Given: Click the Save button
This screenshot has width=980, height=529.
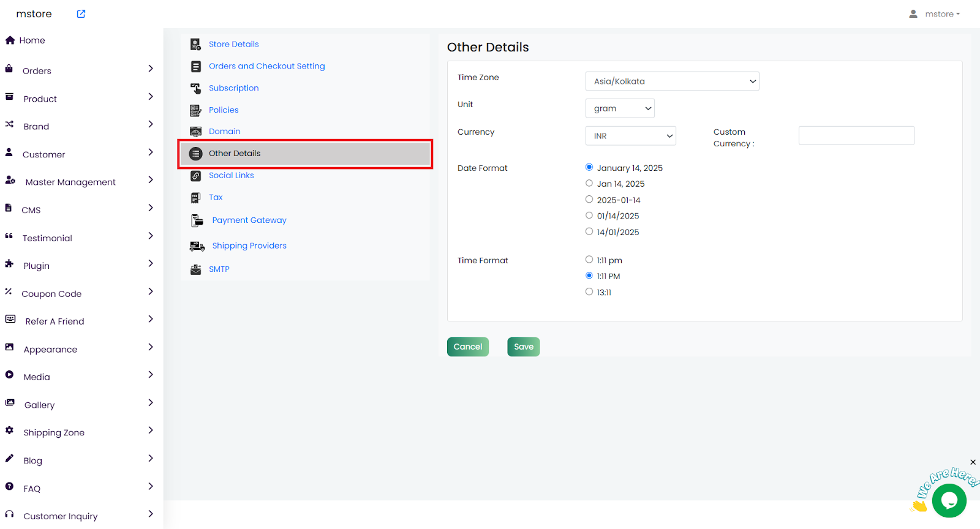Looking at the screenshot, I should pyautogui.click(x=523, y=347).
